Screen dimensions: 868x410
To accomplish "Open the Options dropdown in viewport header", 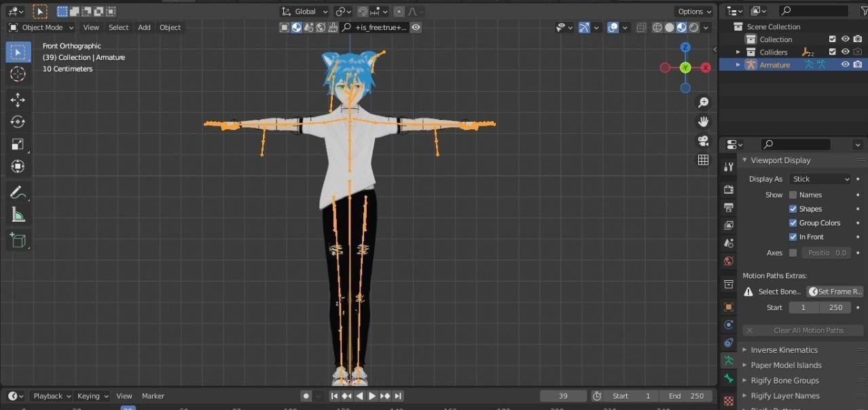I will [x=694, y=12].
